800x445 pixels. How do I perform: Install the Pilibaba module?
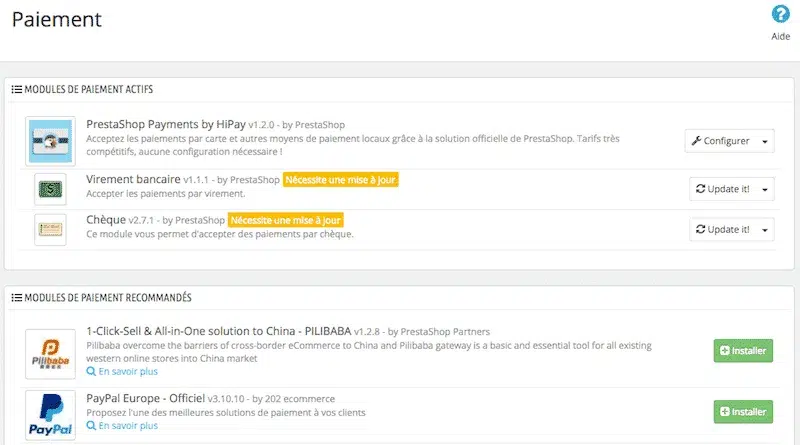[743, 351]
